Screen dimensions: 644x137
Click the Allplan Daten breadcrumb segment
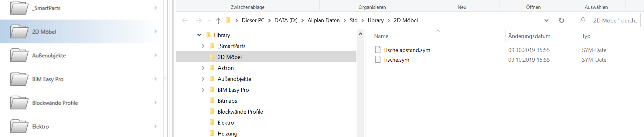pyautogui.click(x=323, y=20)
